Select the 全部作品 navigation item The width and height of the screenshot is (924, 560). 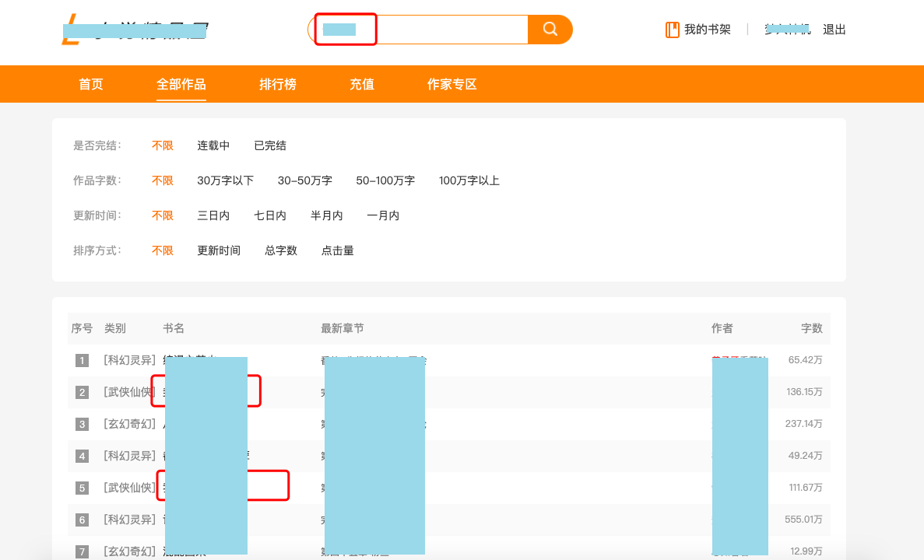181,84
